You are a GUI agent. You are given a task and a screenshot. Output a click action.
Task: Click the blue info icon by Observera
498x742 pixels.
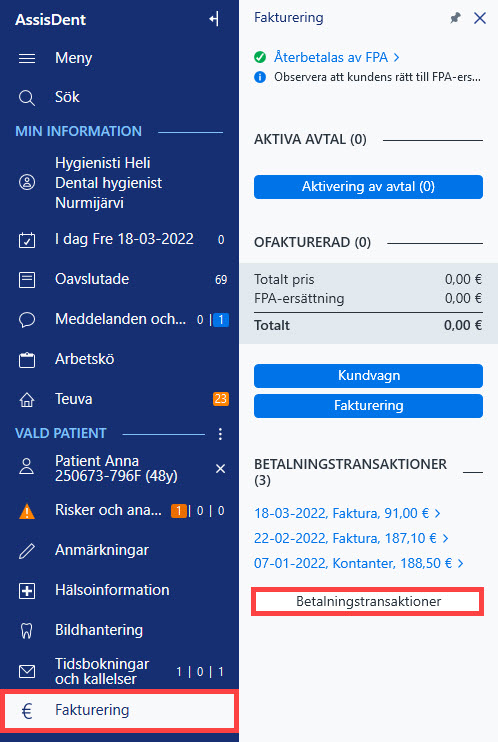(x=260, y=77)
